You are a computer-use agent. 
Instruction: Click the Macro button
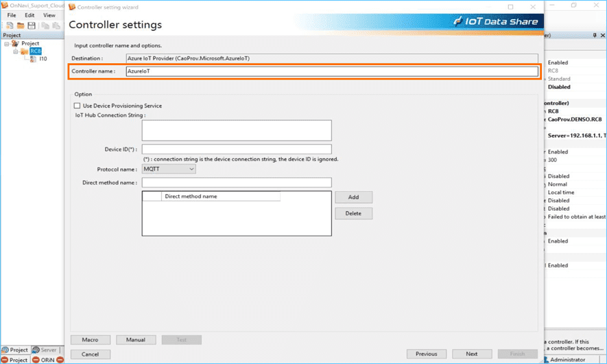click(91, 339)
